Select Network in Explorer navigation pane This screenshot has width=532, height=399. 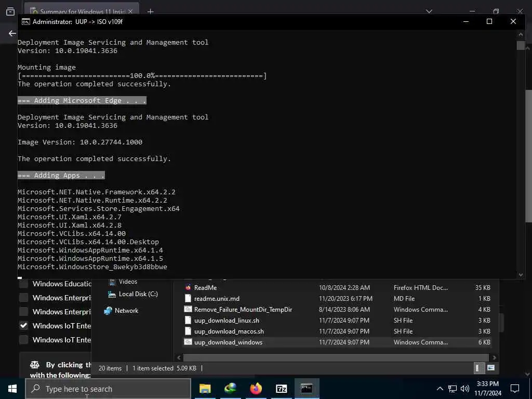click(126, 311)
